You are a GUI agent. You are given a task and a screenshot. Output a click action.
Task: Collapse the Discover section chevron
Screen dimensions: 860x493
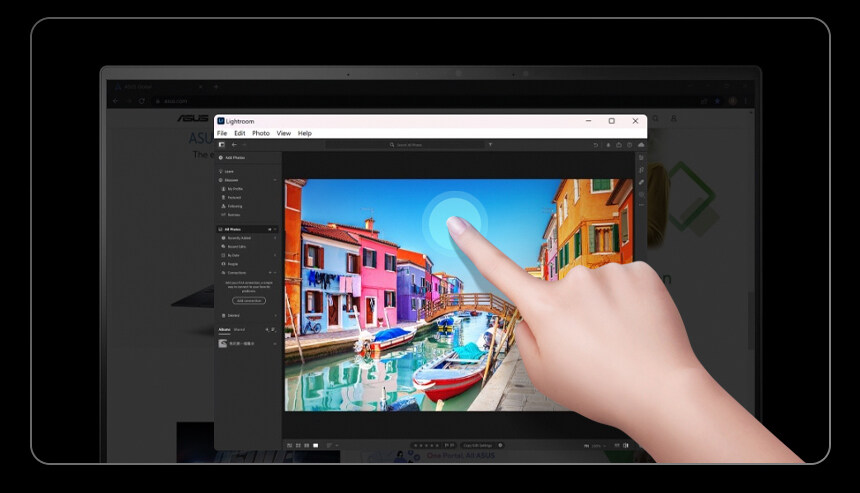point(275,180)
